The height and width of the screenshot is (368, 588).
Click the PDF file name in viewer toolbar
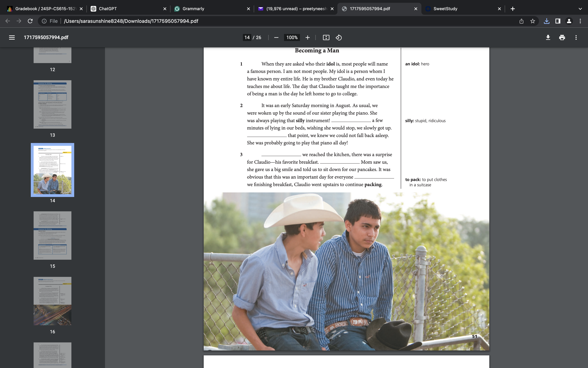click(46, 38)
